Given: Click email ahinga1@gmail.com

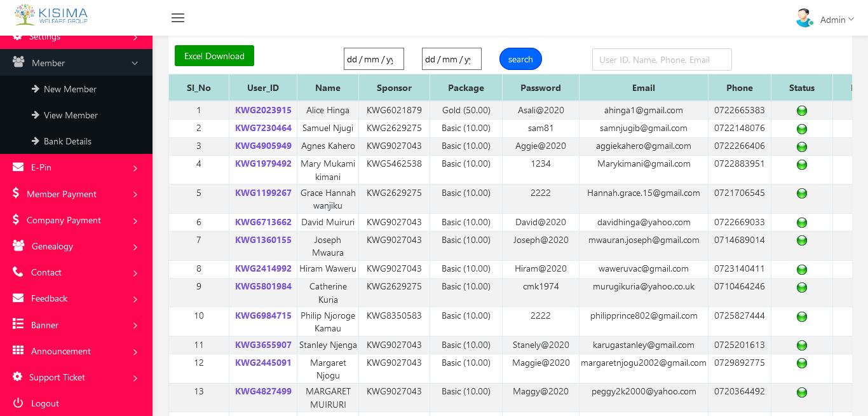Looking at the screenshot, I should 644,110.
